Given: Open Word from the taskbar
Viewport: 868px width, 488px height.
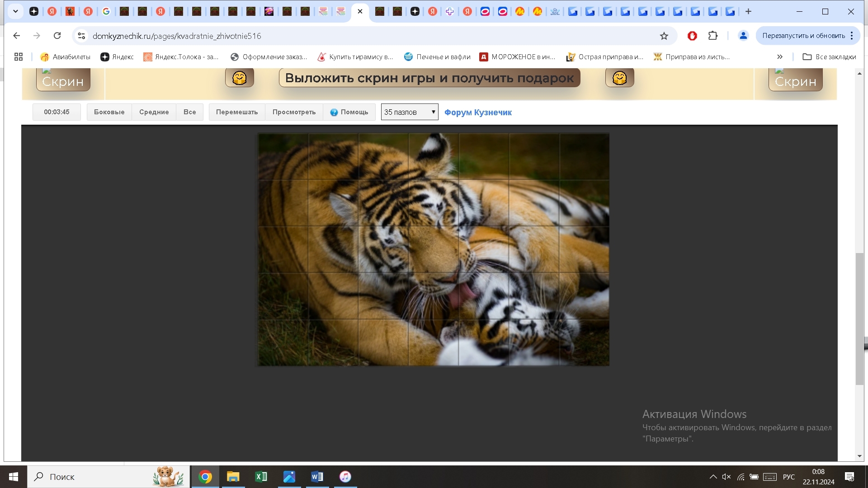Looking at the screenshot, I should [317, 477].
